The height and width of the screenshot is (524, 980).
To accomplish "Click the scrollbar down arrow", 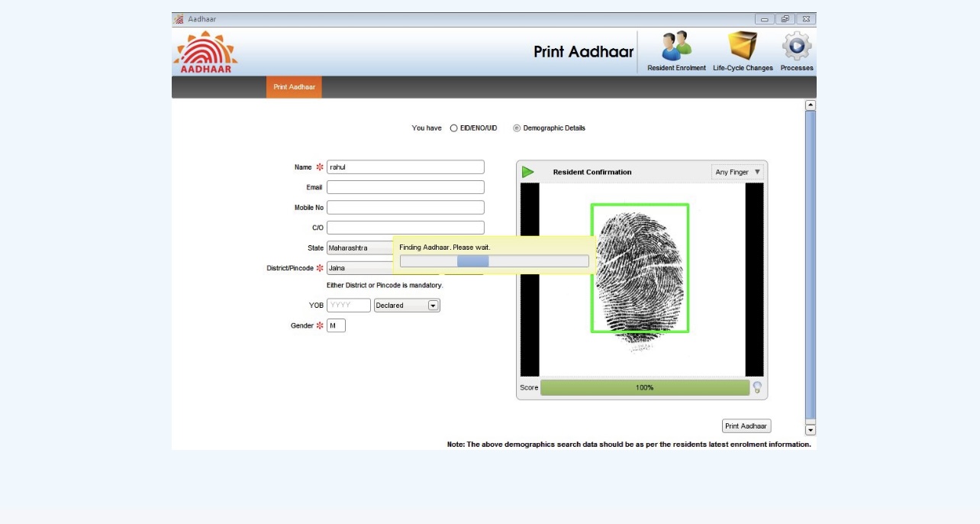I will click(x=811, y=430).
